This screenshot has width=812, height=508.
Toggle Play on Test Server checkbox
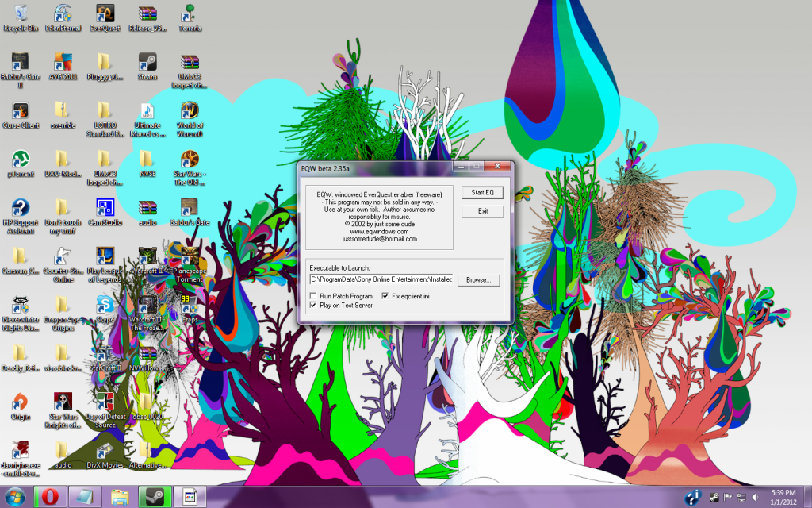click(313, 306)
